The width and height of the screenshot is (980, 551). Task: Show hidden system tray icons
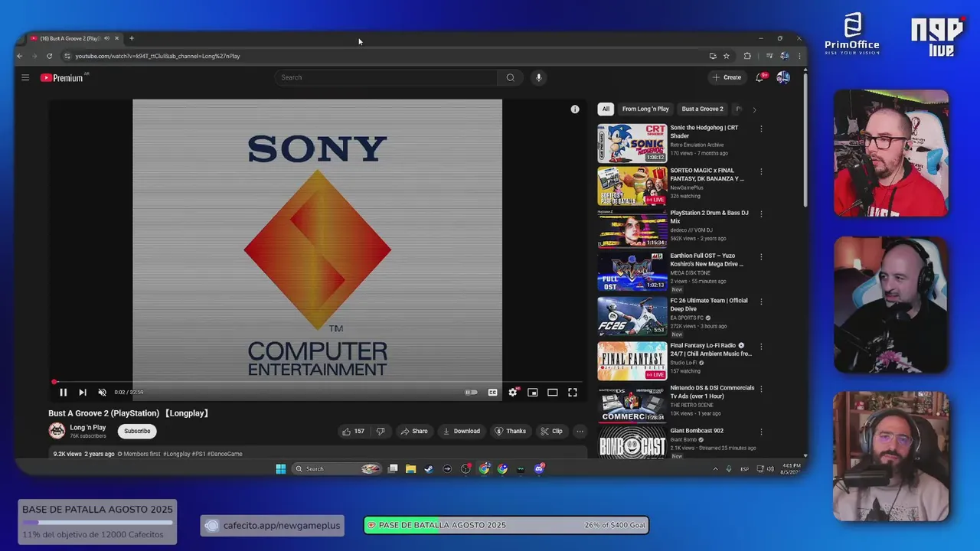(x=716, y=469)
